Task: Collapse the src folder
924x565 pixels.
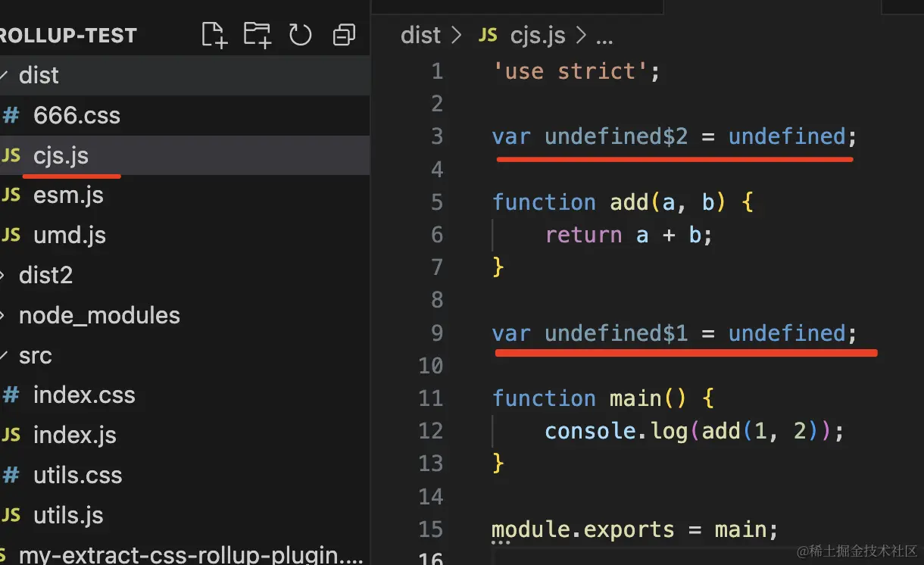Action: point(185,355)
